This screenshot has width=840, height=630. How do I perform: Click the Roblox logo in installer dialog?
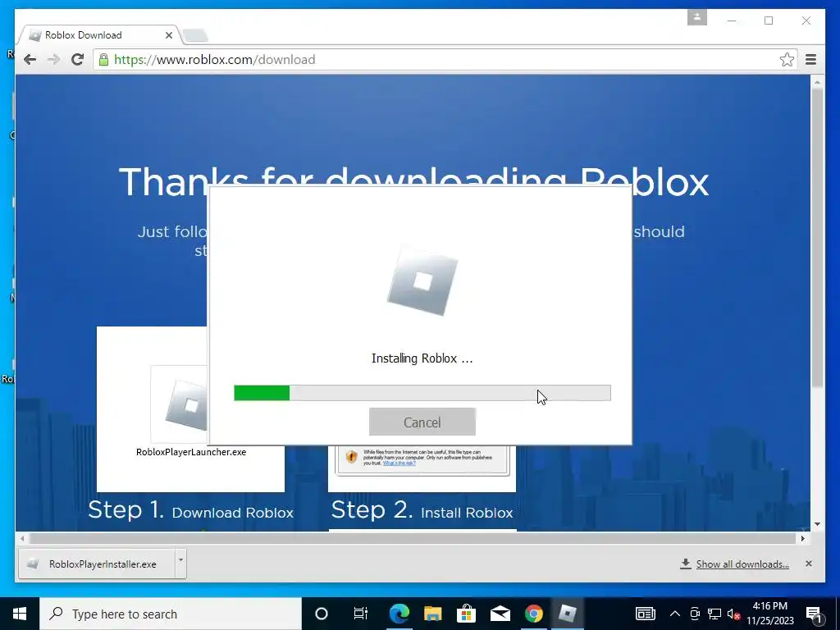(x=422, y=281)
